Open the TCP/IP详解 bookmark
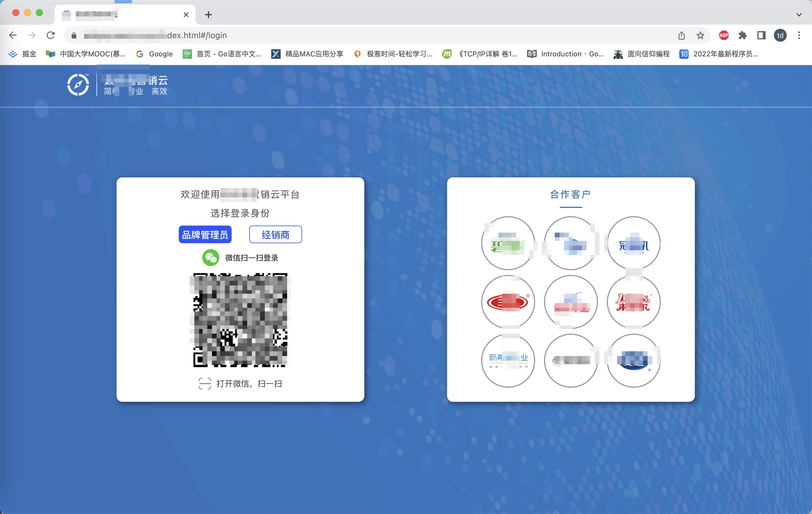This screenshot has width=812, height=514. pos(480,54)
